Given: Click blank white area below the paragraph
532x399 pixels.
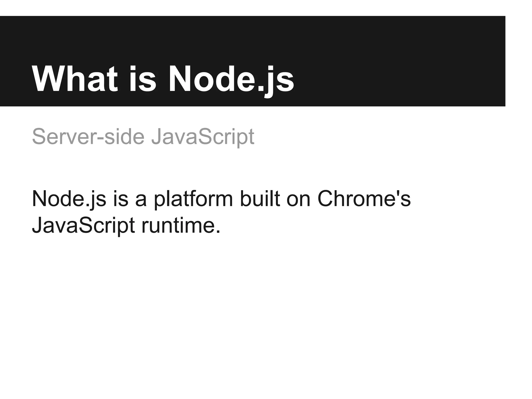Looking at the screenshot, I should click(260, 312).
